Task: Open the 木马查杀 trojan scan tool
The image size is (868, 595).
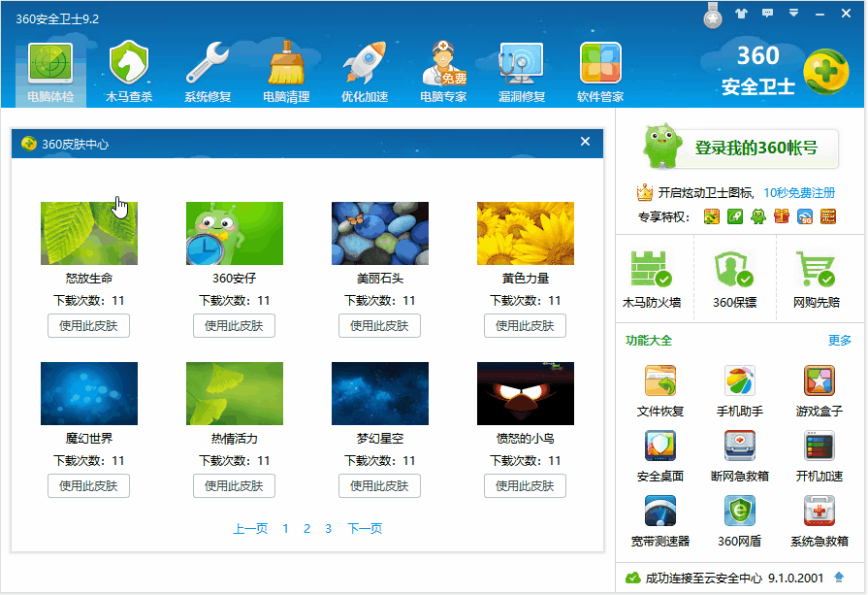Action: [x=129, y=73]
